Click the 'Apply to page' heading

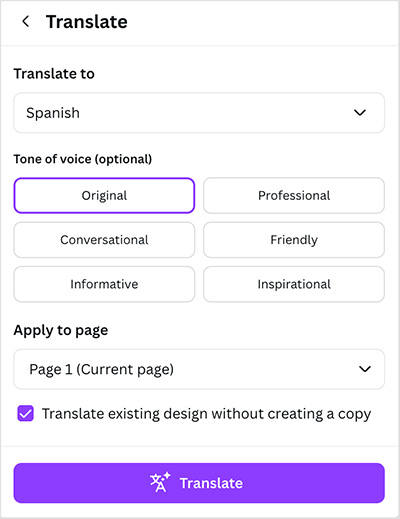(x=61, y=331)
